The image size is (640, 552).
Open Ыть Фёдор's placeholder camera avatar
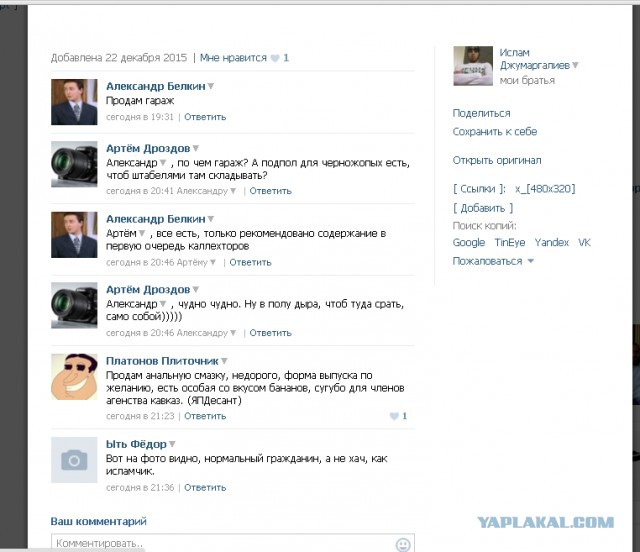[74, 460]
